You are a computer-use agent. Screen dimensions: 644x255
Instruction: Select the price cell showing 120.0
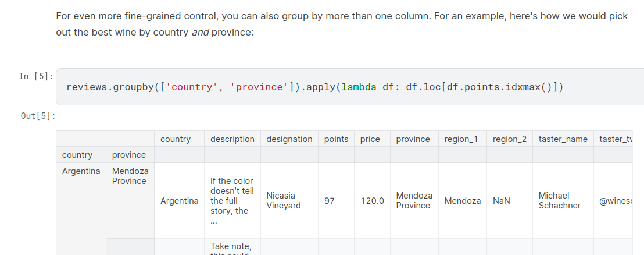372,200
